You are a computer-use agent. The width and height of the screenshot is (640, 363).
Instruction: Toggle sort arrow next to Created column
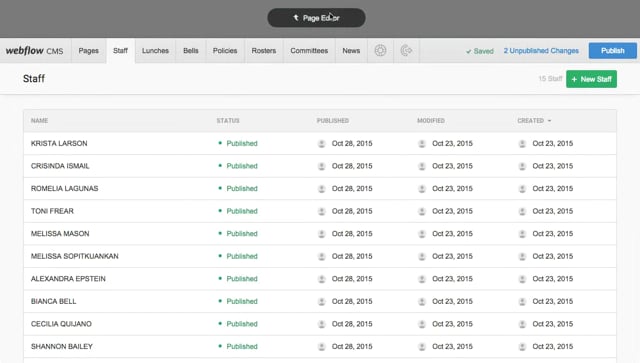(549, 121)
